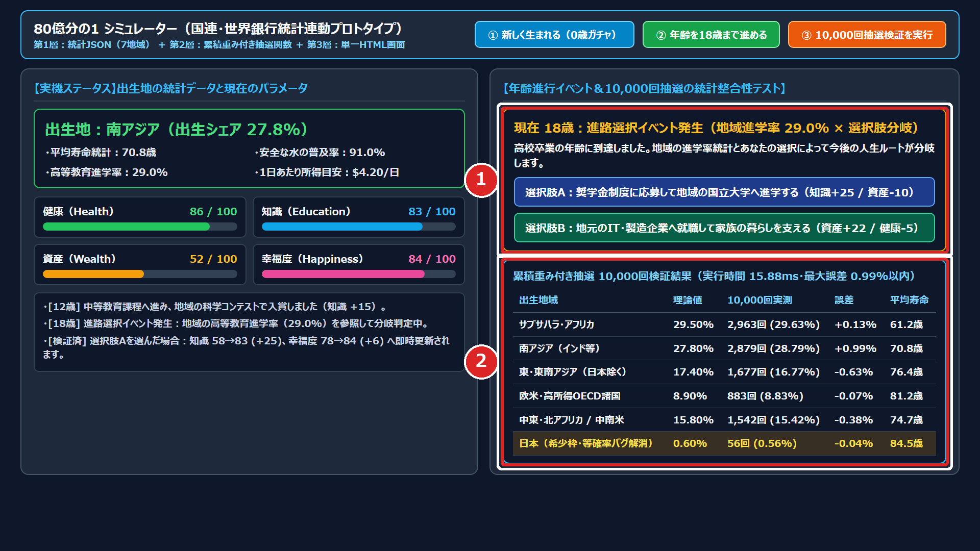Viewport: 980px width, 551px height.
Task: Click the 61.2歳 life expectancy cell
Action: pyautogui.click(x=906, y=324)
